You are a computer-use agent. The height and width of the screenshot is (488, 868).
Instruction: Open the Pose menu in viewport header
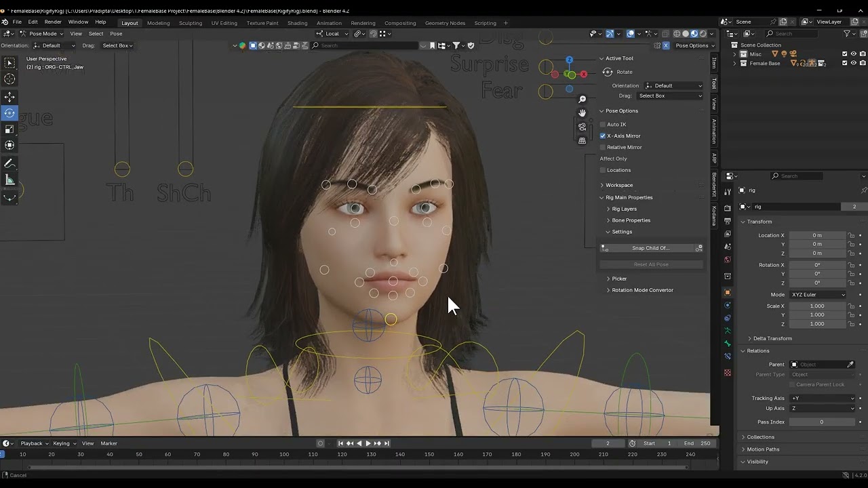[116, 34]
